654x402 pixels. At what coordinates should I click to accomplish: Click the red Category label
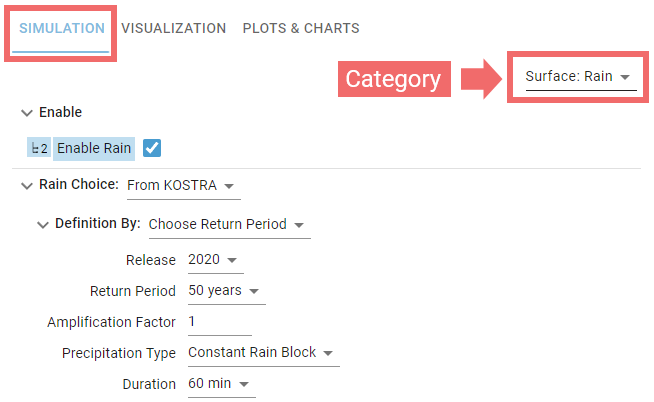[x=393, y=80]
